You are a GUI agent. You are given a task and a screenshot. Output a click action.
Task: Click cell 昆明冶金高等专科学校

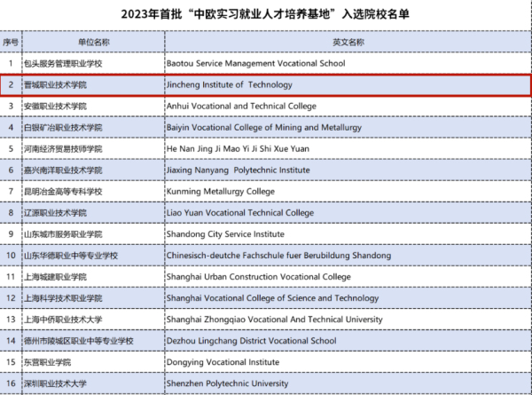tap(94, 192)
